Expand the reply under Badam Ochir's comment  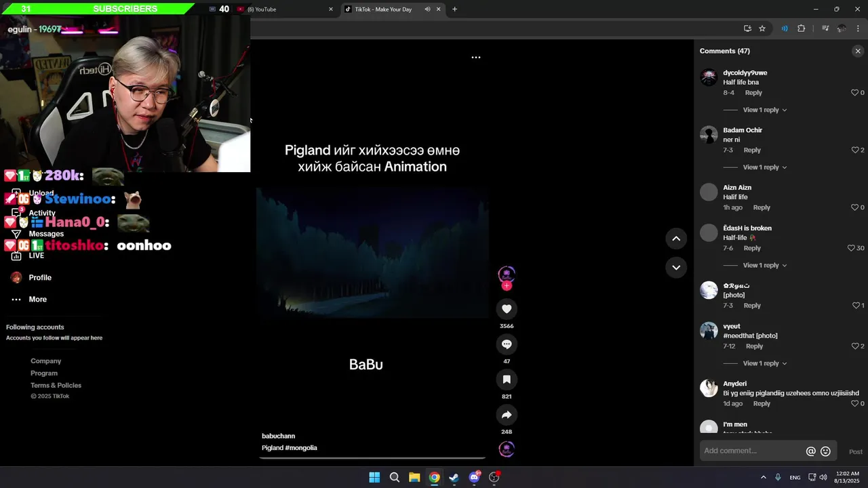[x=765, y=167]
